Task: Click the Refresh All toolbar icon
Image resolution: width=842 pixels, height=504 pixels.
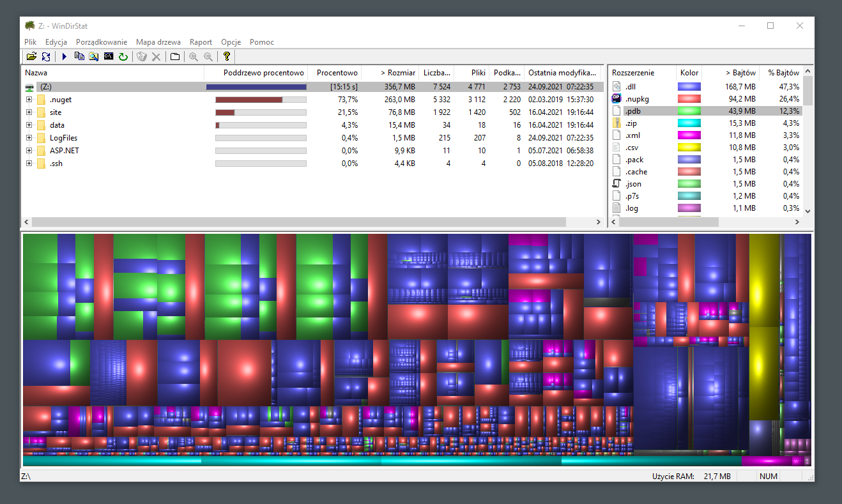Action: tap(46, 57)
